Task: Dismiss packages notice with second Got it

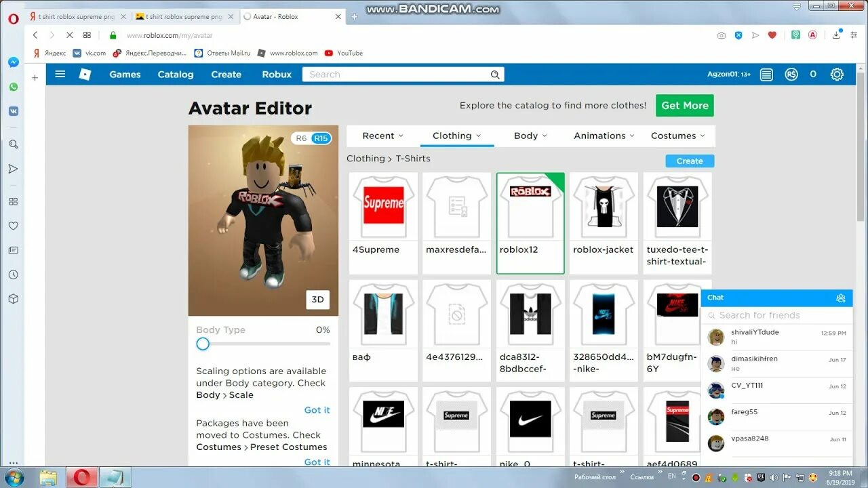Action: [317, 462]
